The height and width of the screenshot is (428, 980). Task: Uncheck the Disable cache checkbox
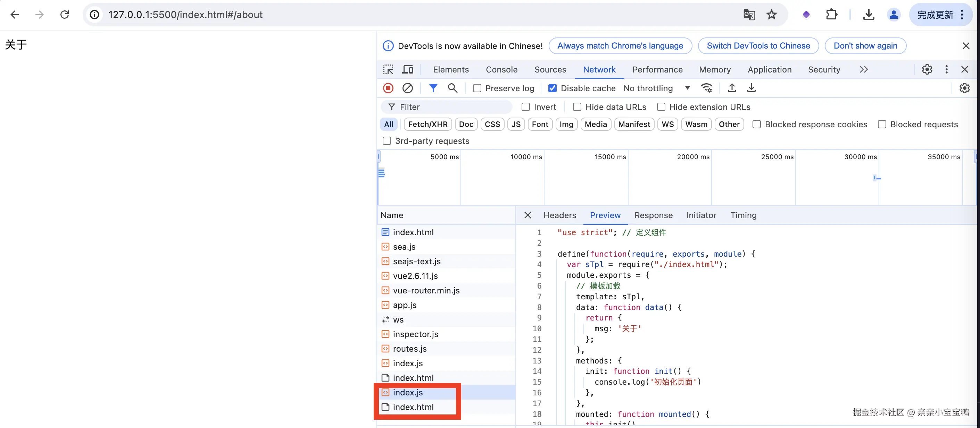(x=553, y=88)
